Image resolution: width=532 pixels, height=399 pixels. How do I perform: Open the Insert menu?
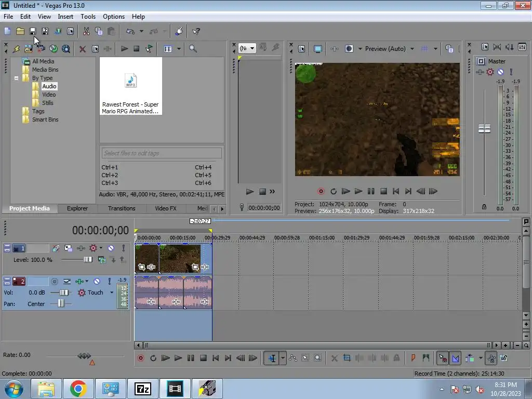tap(65, 16)
